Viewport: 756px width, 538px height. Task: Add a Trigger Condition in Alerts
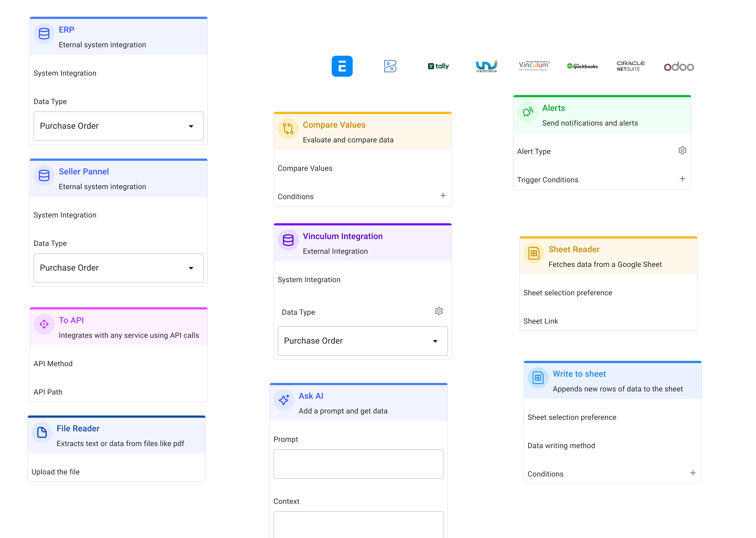(682, 179)
